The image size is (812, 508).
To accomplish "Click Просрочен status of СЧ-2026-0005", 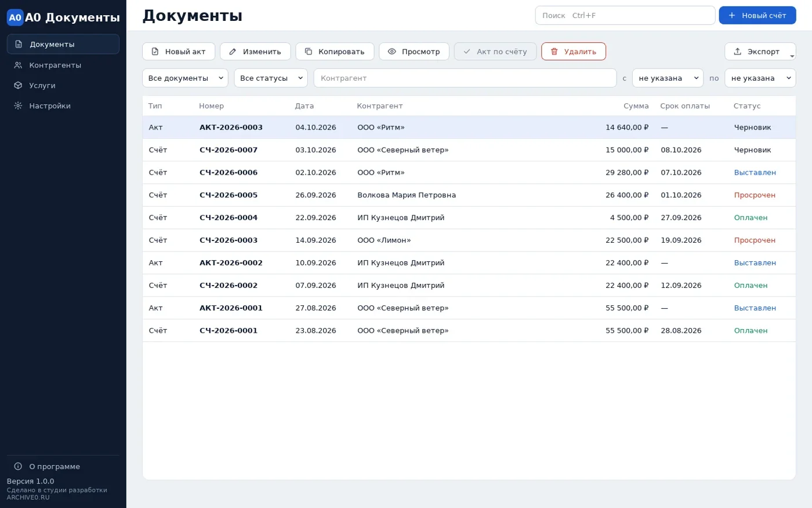I will [x=755, y=195].
